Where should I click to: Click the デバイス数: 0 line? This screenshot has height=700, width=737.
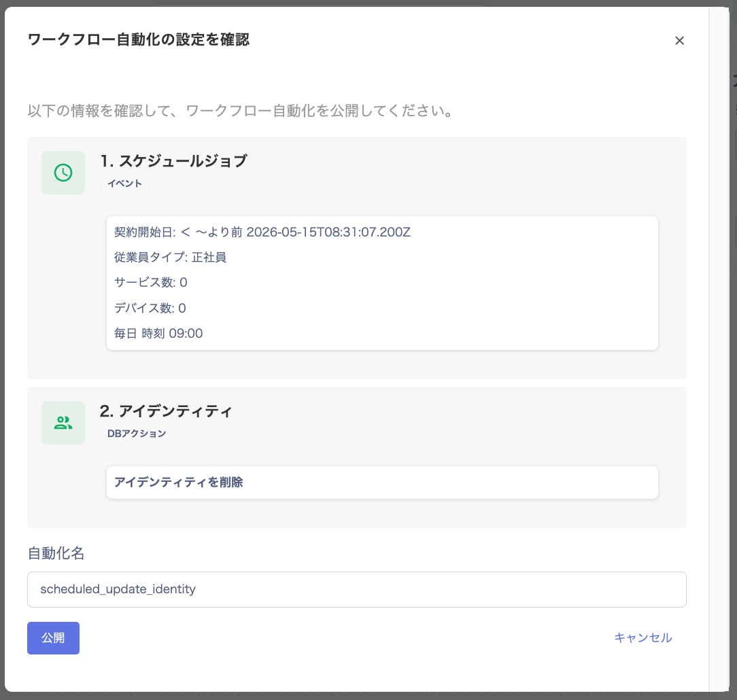tap(150, 308)
